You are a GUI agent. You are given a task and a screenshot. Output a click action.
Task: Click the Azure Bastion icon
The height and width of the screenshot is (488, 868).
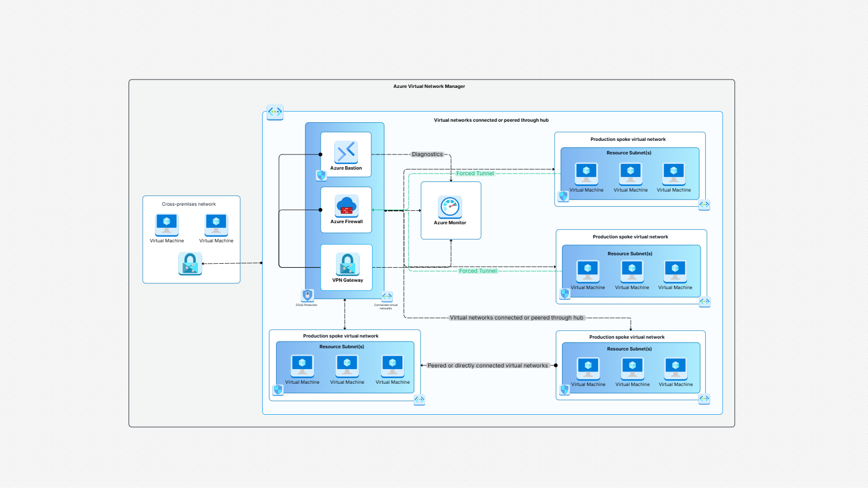pos(346,152)
